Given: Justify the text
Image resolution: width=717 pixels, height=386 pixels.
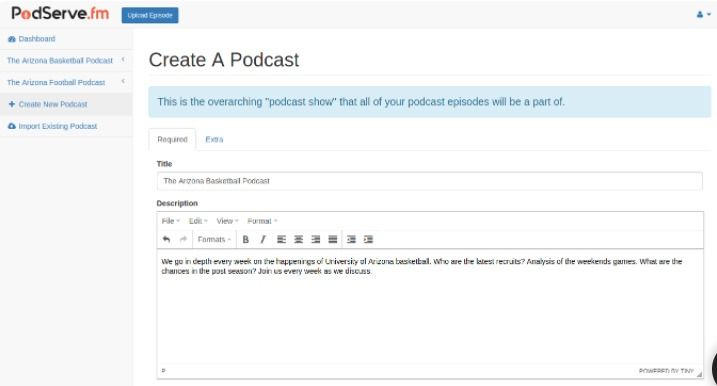Looking at the screenshot, I should (x=333, y=239).
